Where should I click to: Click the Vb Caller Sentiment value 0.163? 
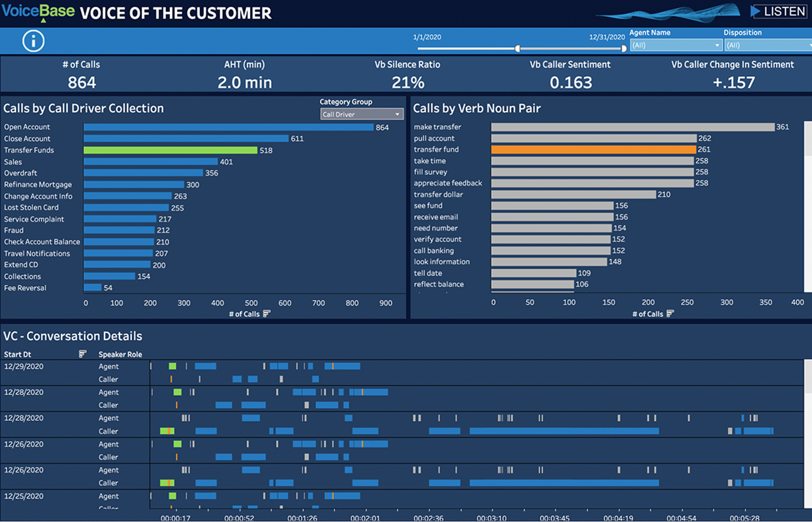(571, 82)
